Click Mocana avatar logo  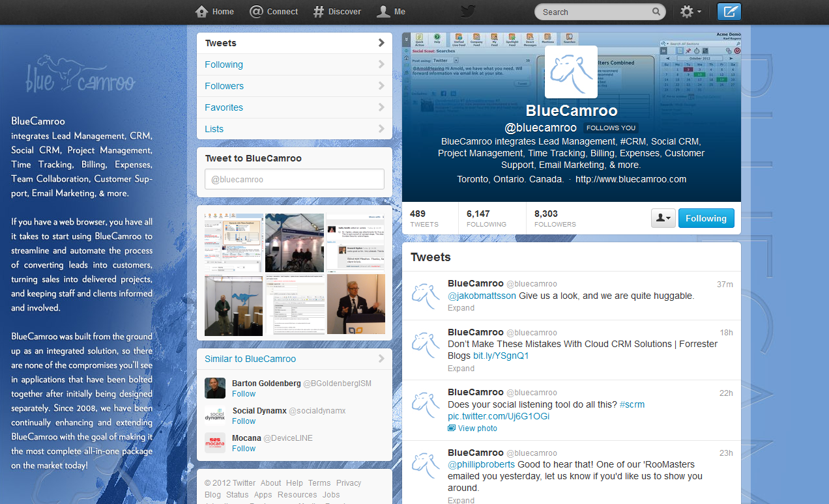coord(215,443)
